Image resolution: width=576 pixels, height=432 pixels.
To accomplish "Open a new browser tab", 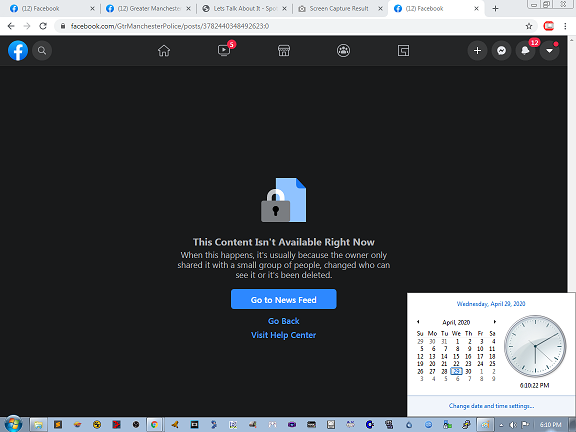I will pyautogui.click(x=495, y=8).
